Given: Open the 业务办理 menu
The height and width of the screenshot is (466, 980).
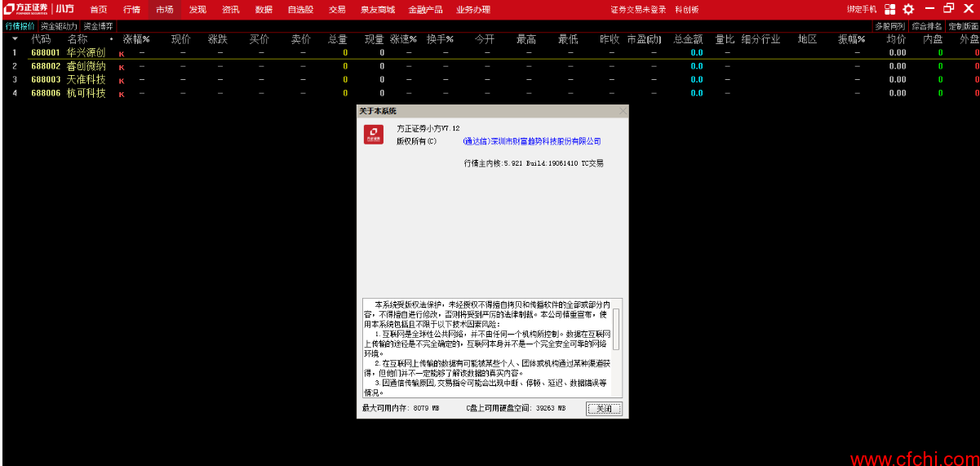Looking at the screenshot, I should (473, 10).
